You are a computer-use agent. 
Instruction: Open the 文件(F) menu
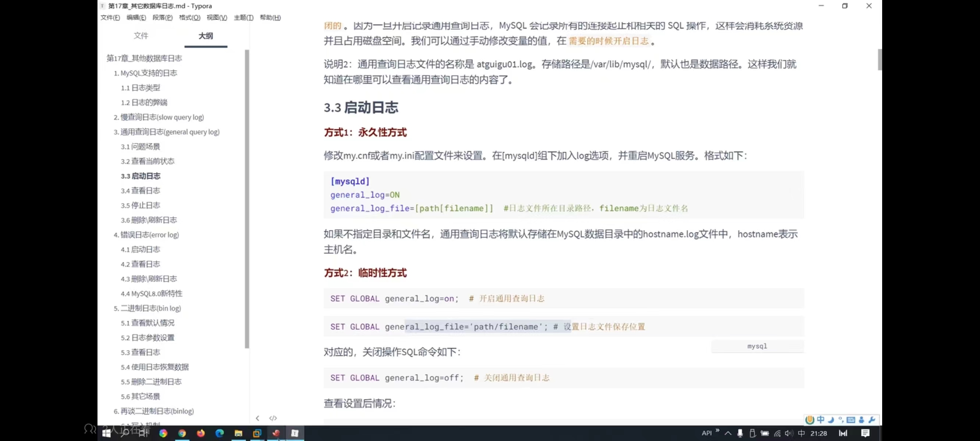coord(110,18)
